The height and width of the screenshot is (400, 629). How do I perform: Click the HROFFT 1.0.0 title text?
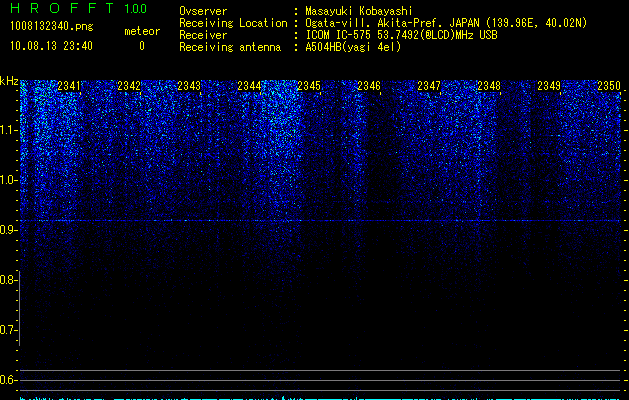coord(79,8)
